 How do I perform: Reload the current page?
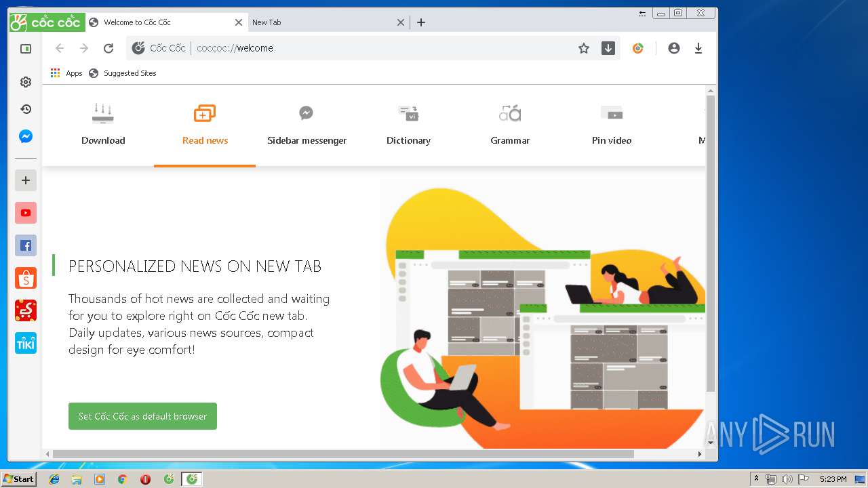pyautogui.click(x=108, y=48)
